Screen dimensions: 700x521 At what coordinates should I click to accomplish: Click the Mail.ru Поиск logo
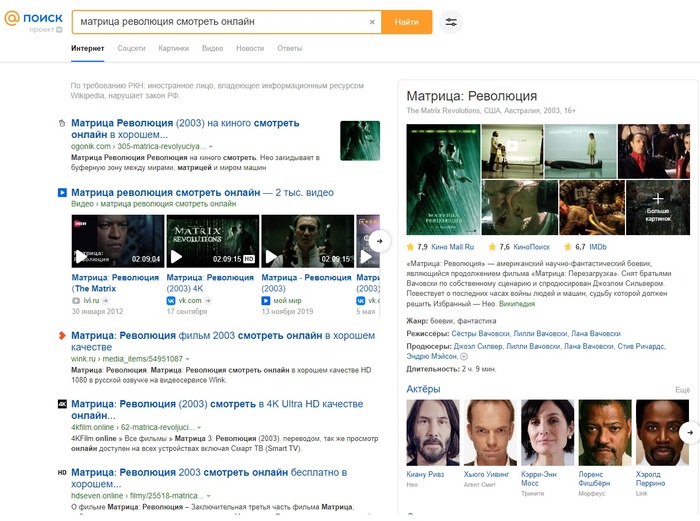(x=33, y=18)
